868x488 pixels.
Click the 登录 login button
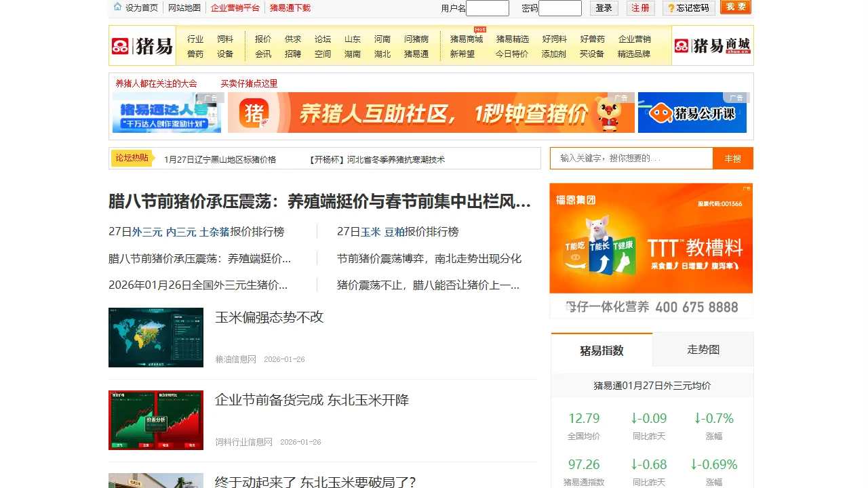(x=604, y=7)
